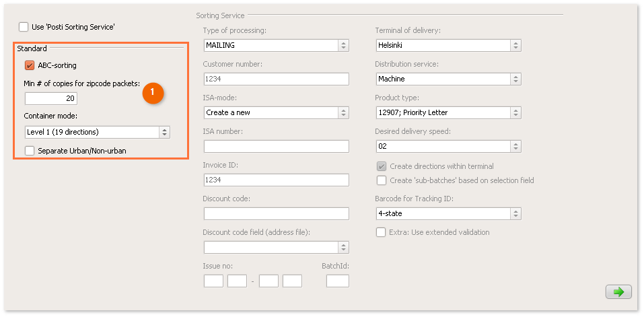Image resolution: width=644 pixels, height=317 pixels.
Task: Open Desired delivery speed 02 dropdown
Action: [x=448, y=146]
